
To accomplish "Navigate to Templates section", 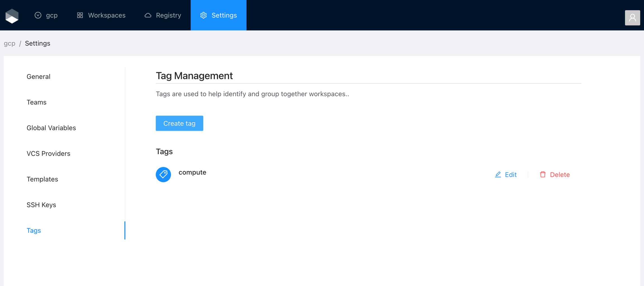I will (x=42, y=179).
